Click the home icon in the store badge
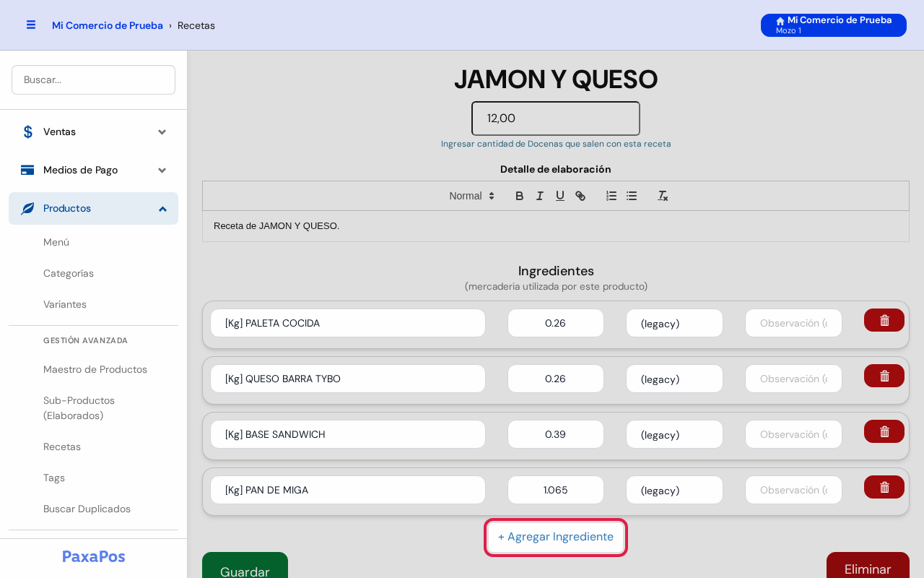Screen dimensions: 924x578 tap(780, 21)
